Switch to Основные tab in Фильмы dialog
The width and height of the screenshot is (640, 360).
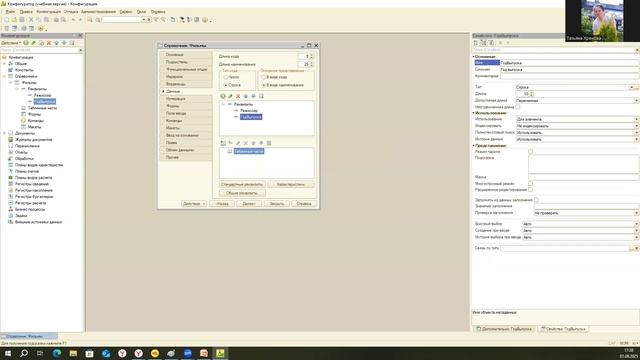point(186,55)
